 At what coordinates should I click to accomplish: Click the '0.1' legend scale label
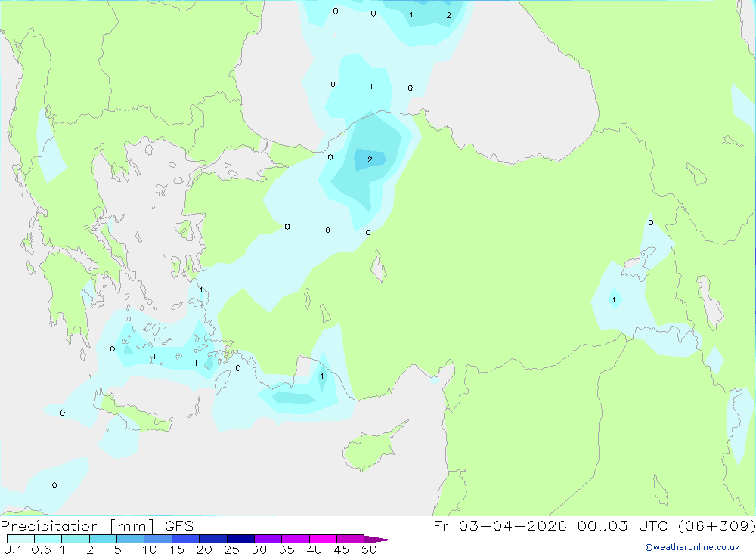point(13,549)
